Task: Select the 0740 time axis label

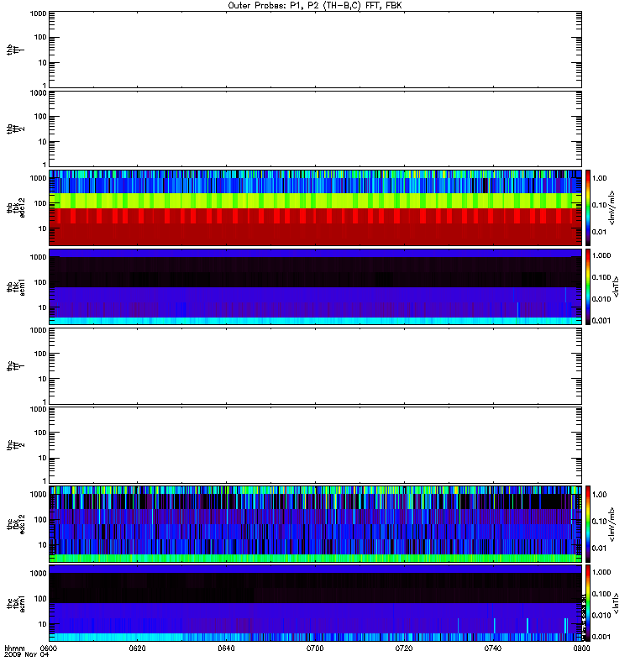Action: 493,648
